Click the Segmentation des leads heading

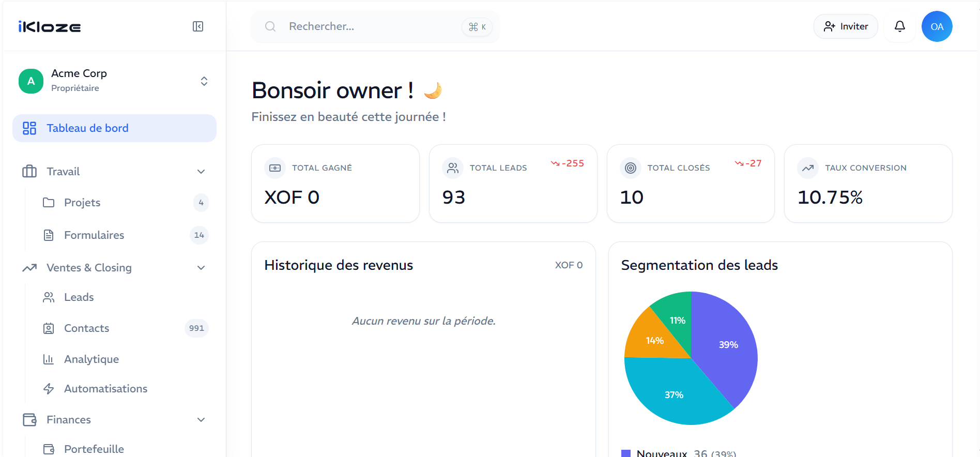click(699, 265)
